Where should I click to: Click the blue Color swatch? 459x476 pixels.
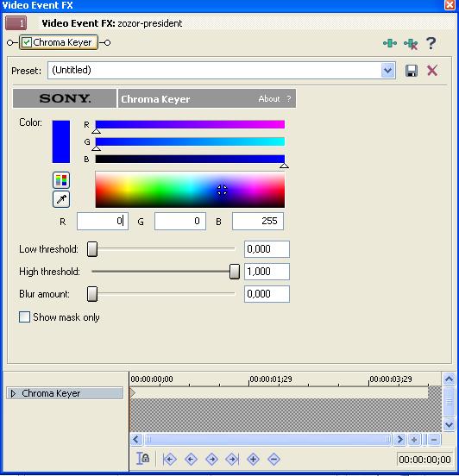click(x=61, y=141)
